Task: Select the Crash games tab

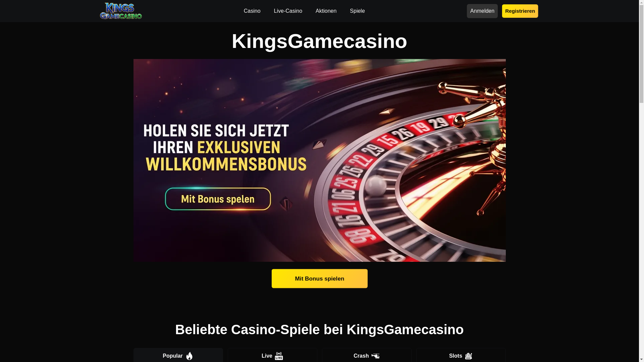Action: [367, 355]
